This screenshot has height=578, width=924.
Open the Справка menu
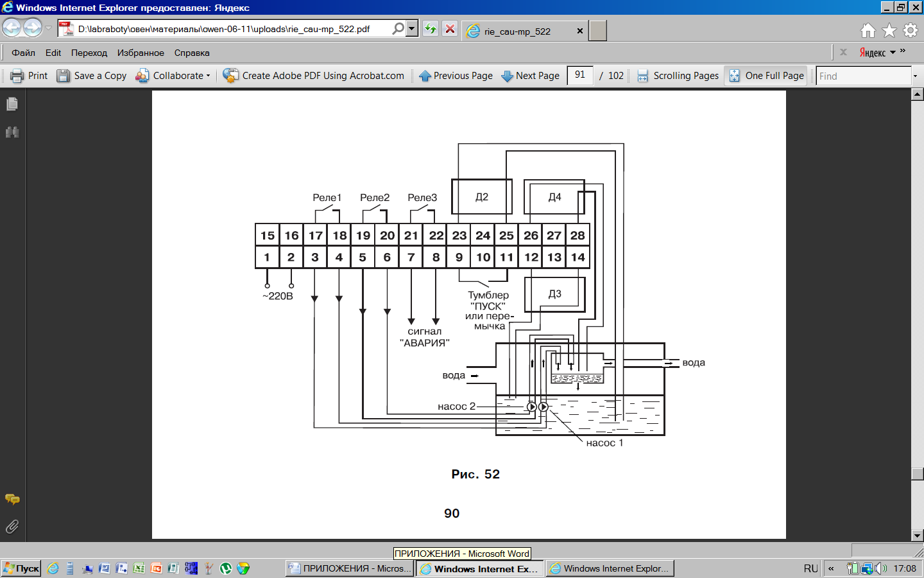(192, 53)
